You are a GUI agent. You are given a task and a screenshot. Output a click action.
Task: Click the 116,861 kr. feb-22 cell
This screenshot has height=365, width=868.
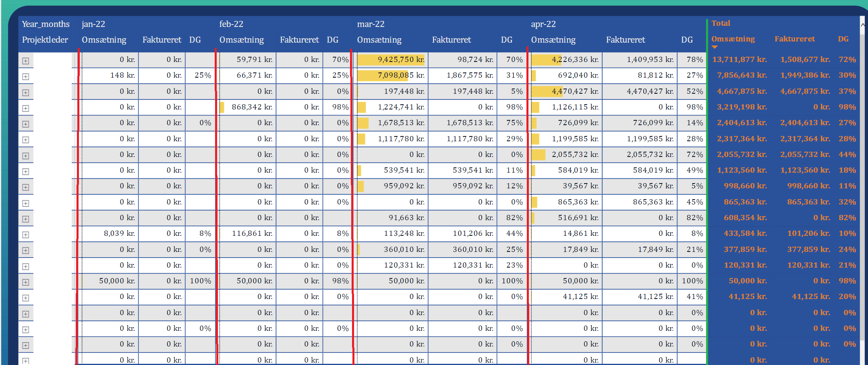pyautogui.click(x=247, y=233)
